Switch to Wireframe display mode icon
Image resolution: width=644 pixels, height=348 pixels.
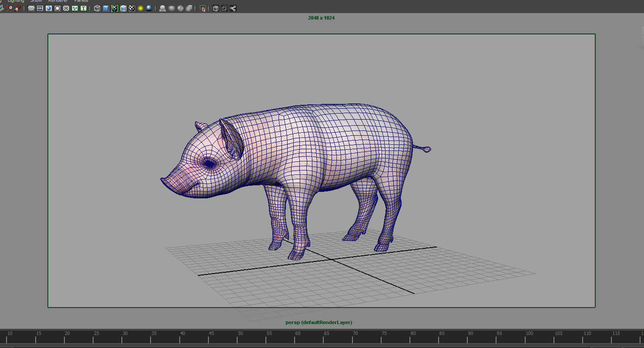pyautogui.click(x=97, y=8)
